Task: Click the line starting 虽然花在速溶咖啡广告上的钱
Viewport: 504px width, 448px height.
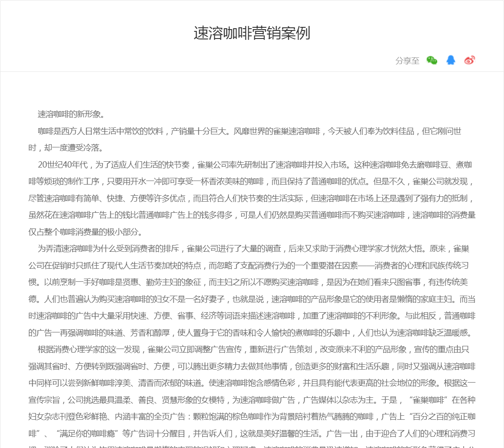Action: click(252, 215)
